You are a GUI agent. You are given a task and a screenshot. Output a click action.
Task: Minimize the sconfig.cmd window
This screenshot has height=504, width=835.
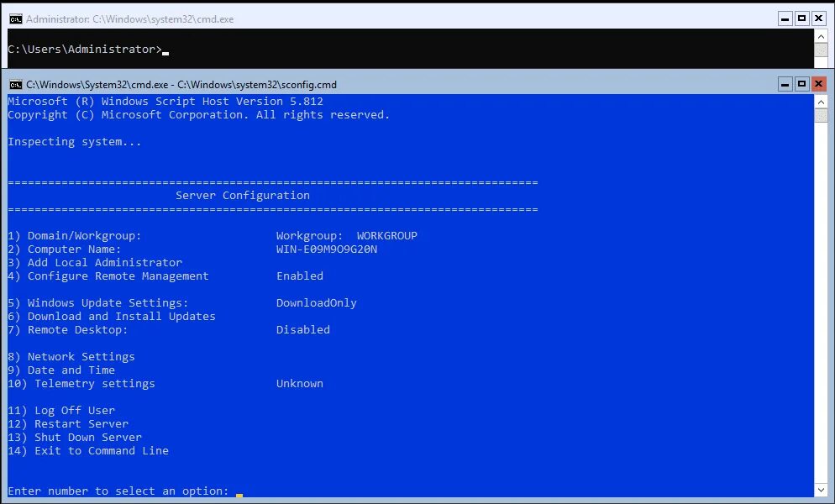tap(785, 84)
